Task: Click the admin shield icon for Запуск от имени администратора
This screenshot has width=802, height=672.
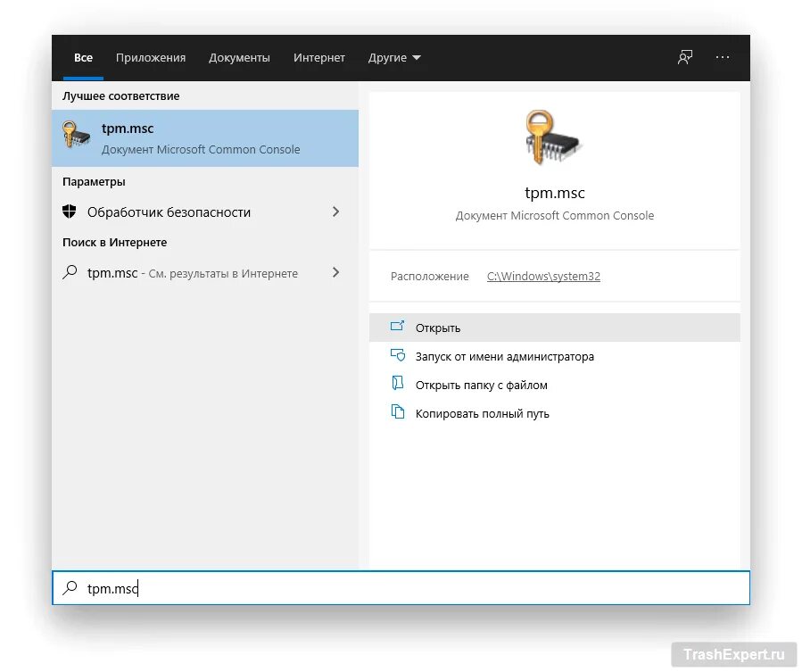Action: pos(397,354)
